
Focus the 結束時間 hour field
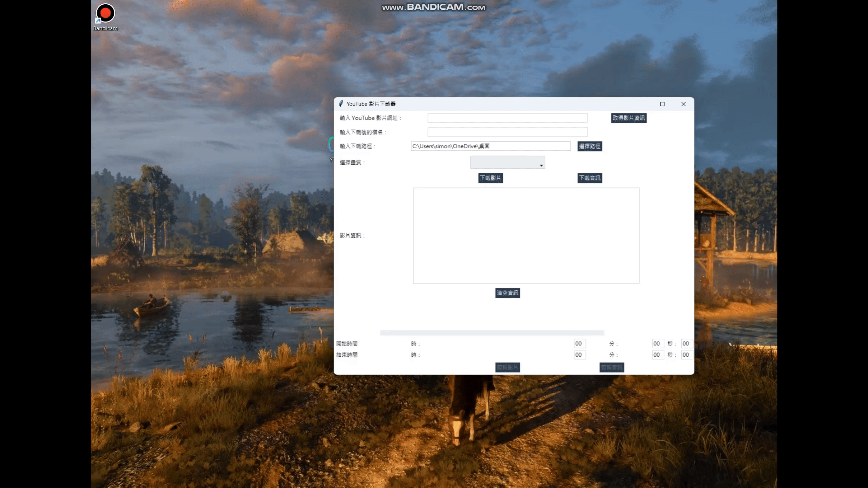point(579,355)
